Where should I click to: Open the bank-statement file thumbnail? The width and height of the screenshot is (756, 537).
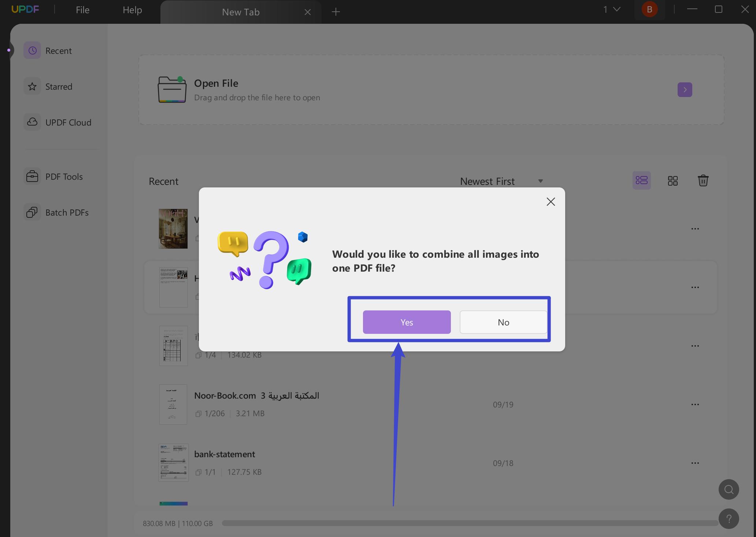(x=173, y=462)
